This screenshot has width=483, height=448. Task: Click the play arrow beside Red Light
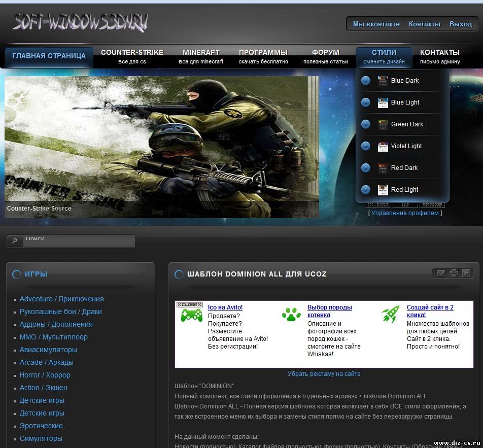pos(366,189)
